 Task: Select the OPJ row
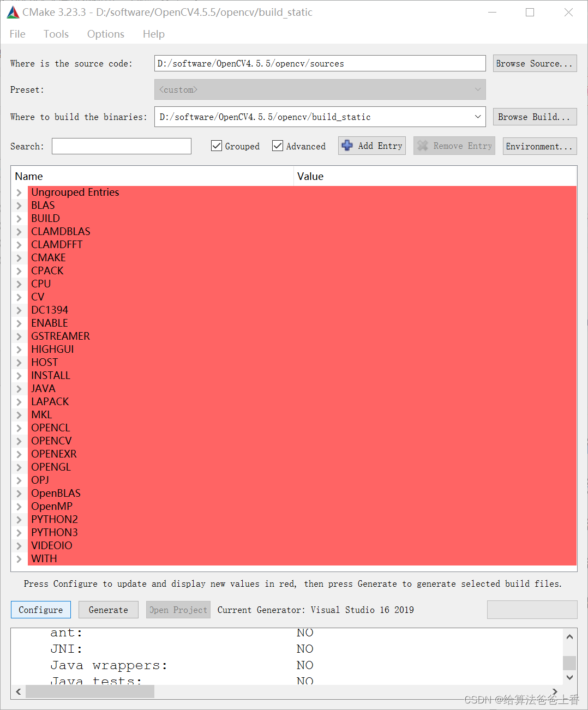(302, 480)
